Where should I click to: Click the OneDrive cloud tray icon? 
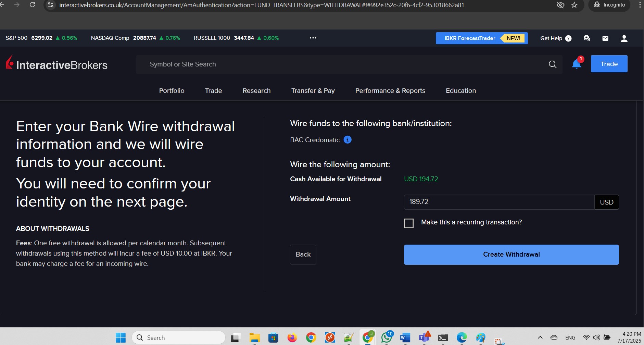point(554,337)
